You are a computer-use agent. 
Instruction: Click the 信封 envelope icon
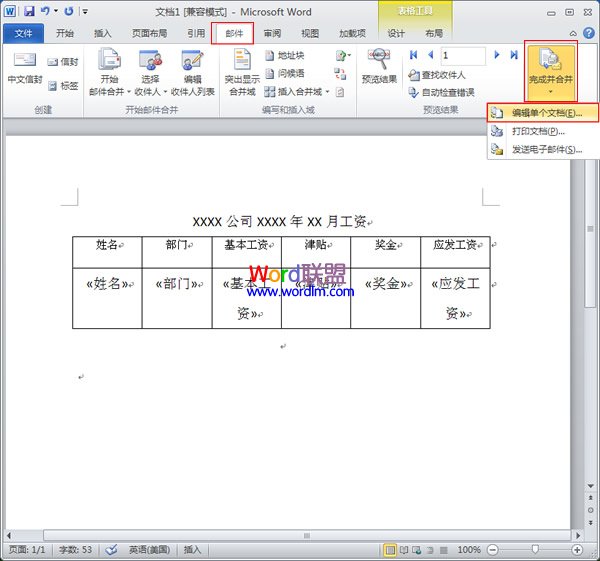[62, 62]
